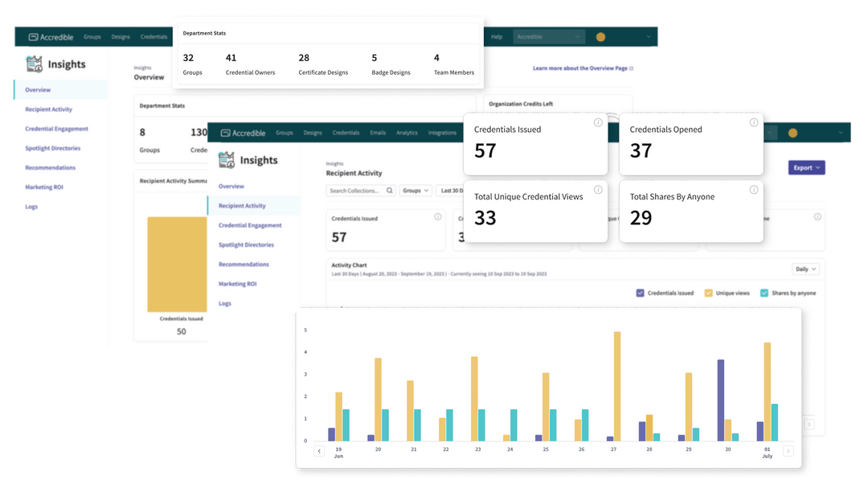This screenshot has height=489, width=868.
Task: Click the orange user avatar in front window
Action: [x=792, y=133]
